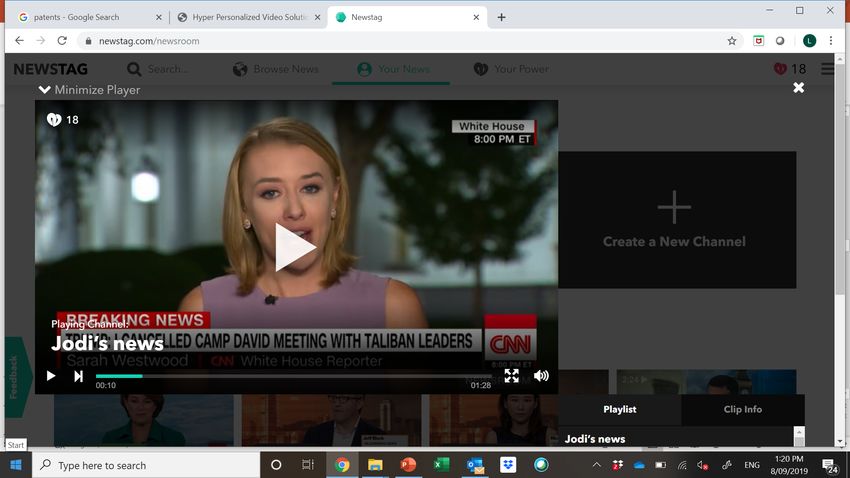Open the clock and date flyout

coord(789,465)
